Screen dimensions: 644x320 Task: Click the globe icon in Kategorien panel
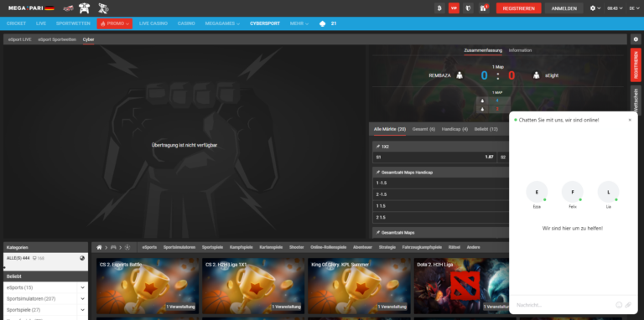coord(82,258)
